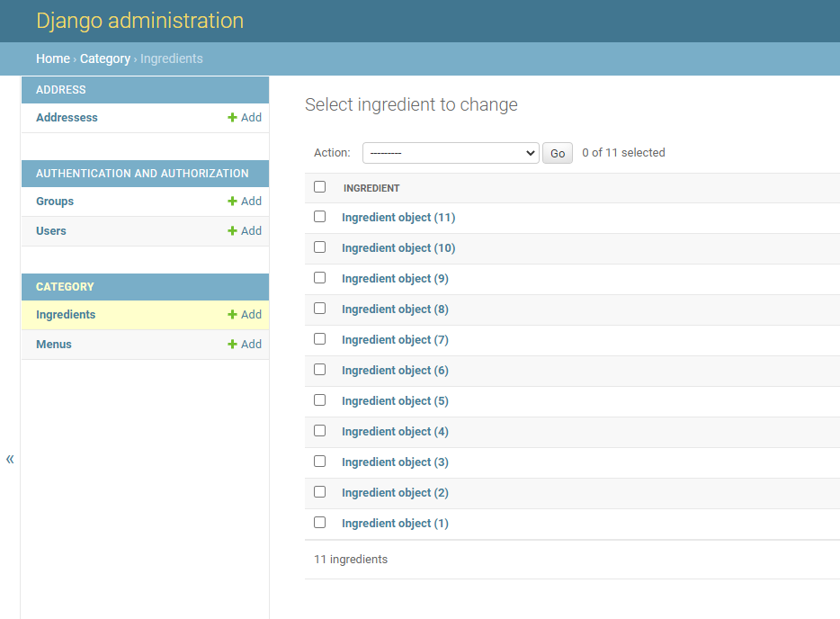The width and height of the screenshot is (840, 619).
Task: Check the box for Ingredient object (3)
Action: (x=320, y=461)
